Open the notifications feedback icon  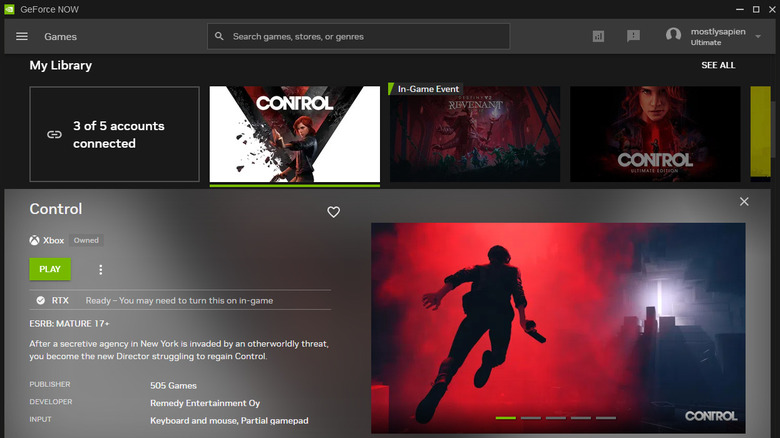[633, 36]
